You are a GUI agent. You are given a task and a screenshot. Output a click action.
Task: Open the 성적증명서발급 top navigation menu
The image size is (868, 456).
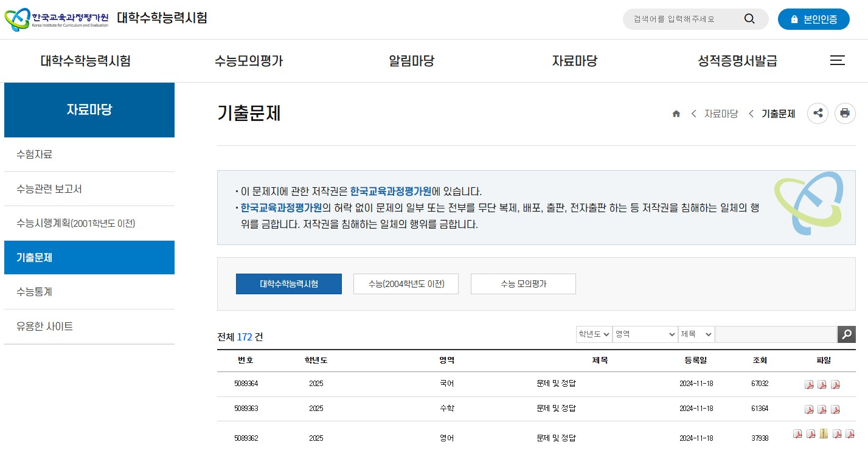[x=738, y=61]
